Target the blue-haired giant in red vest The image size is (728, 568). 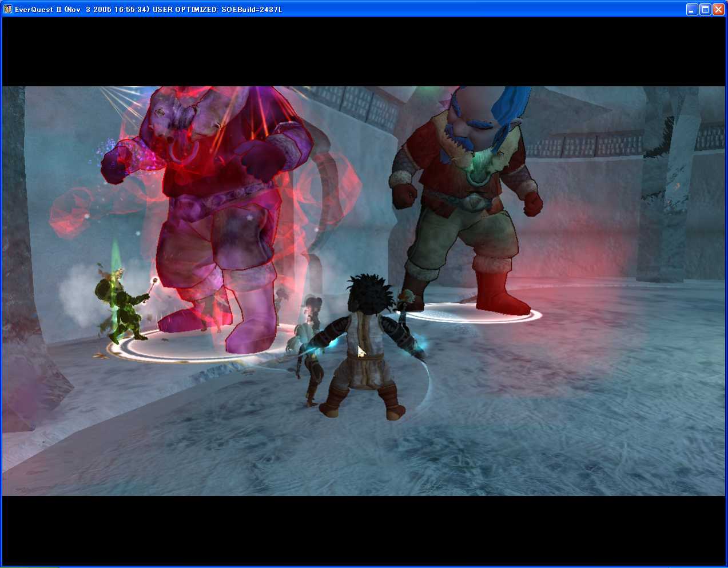point(466,200)
